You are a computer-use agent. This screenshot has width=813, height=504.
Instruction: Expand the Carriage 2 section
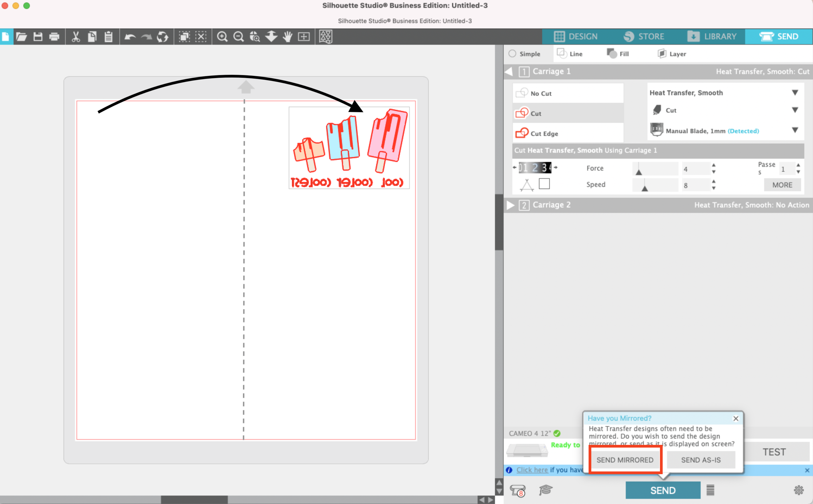point(510,205)
